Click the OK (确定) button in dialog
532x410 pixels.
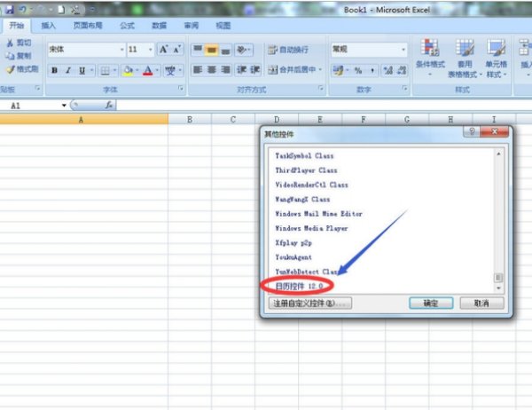[x=431, y=303]
